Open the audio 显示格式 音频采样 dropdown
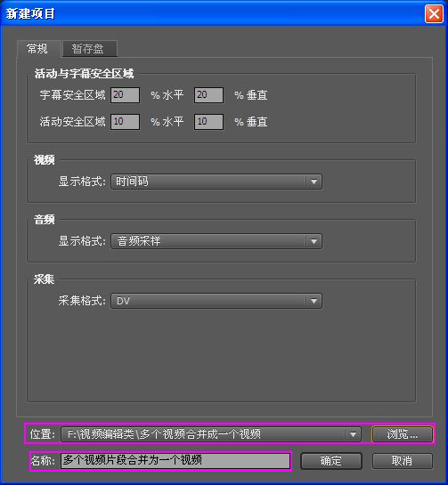Image resolution: width=448 pixels, height=485 pixels. (216, 241)
